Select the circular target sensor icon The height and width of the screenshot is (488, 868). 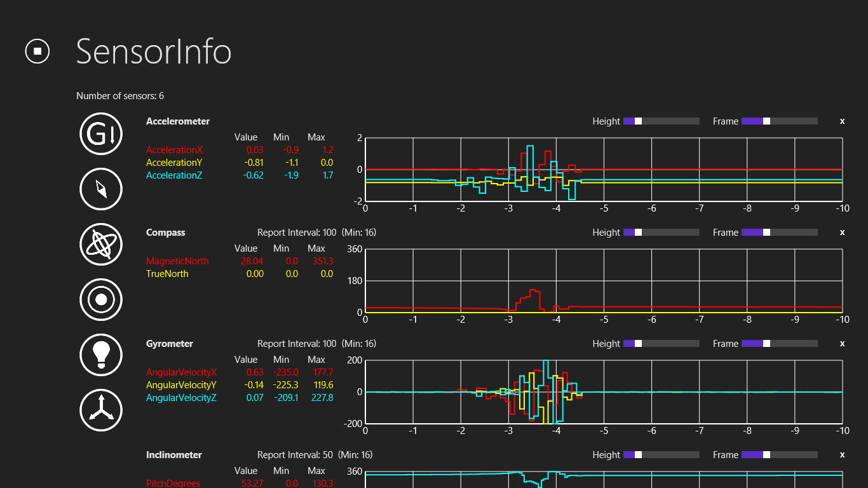(x=101, y=300)
